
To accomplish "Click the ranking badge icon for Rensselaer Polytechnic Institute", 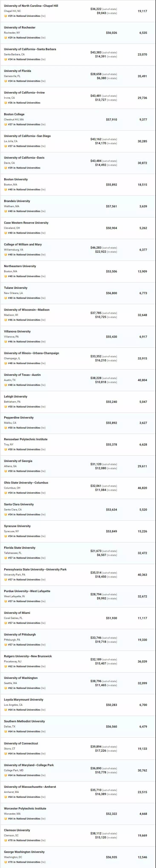I will click(x=6, y=449).
